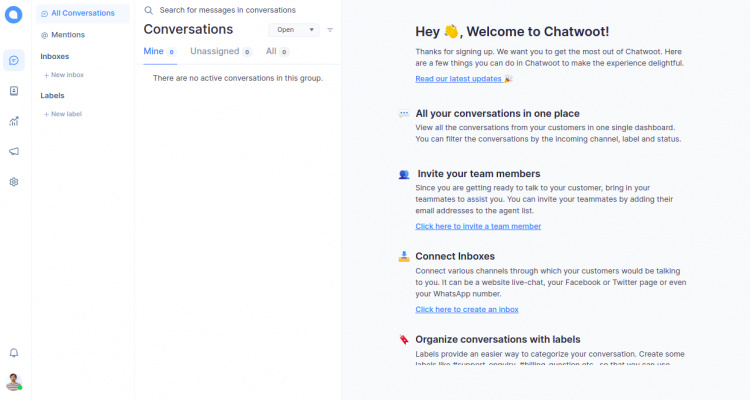Click the conversation filter icon
Screen dimensions: 750x400
[330, 30]
